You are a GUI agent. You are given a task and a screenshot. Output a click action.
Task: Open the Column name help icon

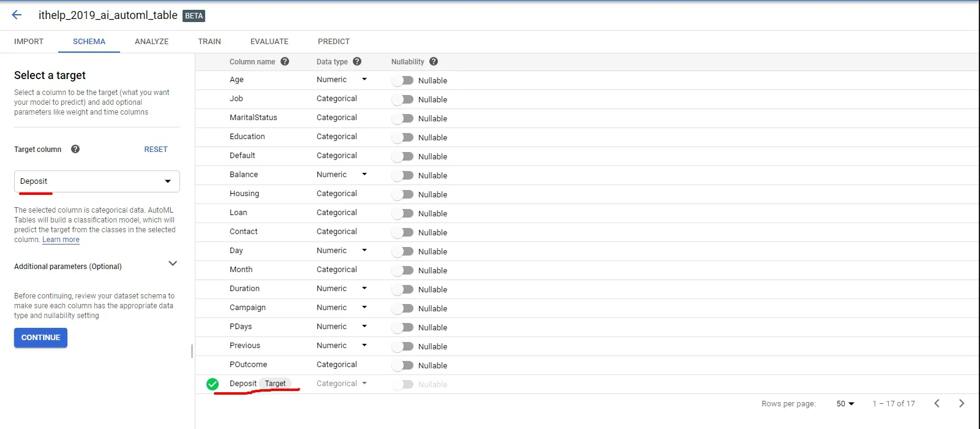pos(285,61)
